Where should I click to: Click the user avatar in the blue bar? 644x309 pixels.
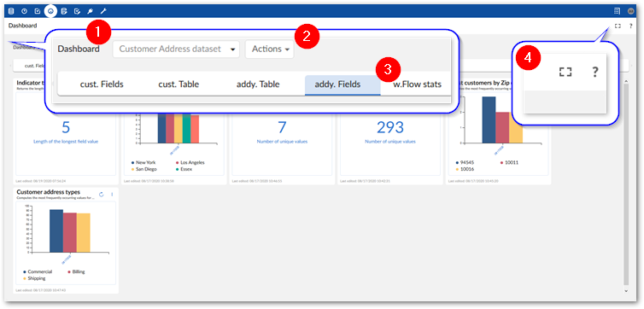click(x=631, y=11)
